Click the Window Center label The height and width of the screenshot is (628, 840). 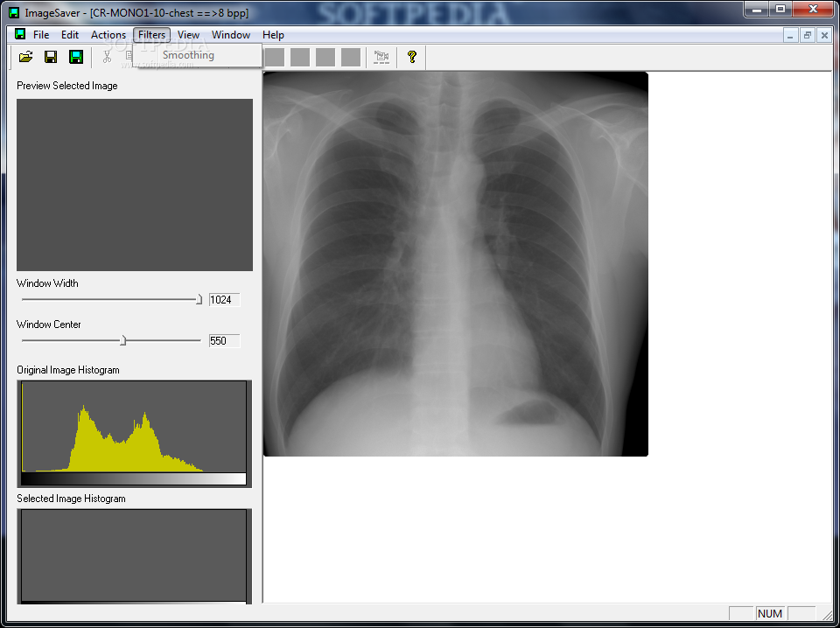pyautogui.click(x=49, y=324)
